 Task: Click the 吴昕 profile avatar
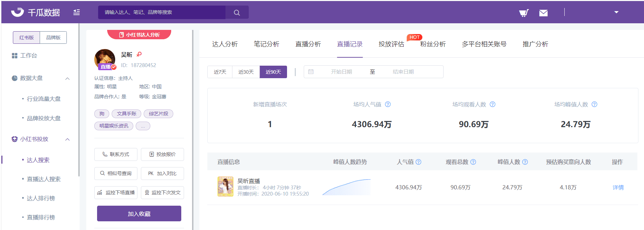[105, 59]
